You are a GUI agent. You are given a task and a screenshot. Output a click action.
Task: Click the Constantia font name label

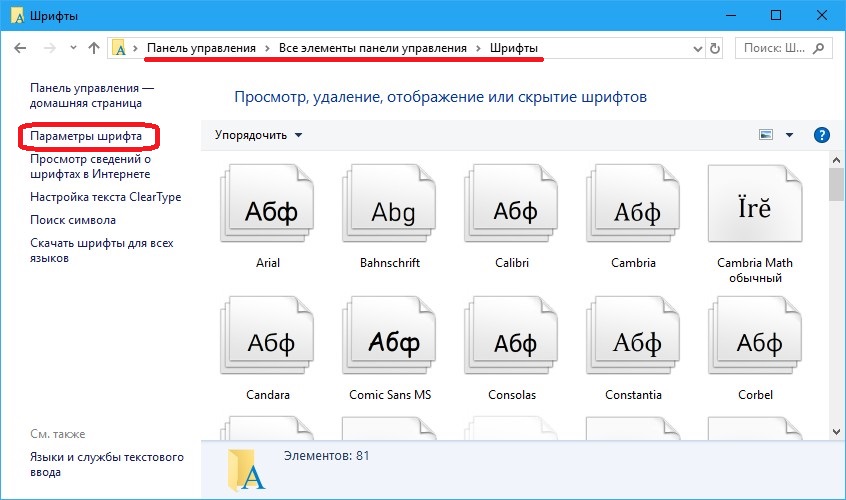[x=633, y=395]
